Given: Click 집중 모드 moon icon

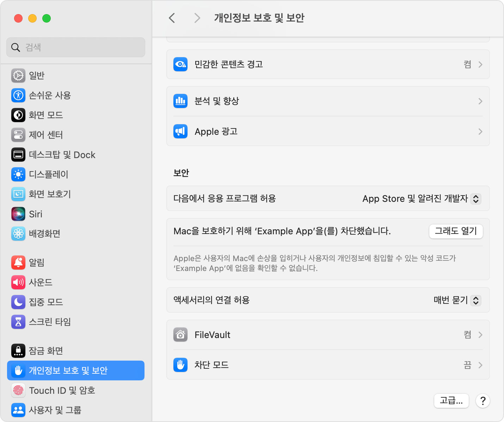Looking at the screenshot, I should click(18, 302).
